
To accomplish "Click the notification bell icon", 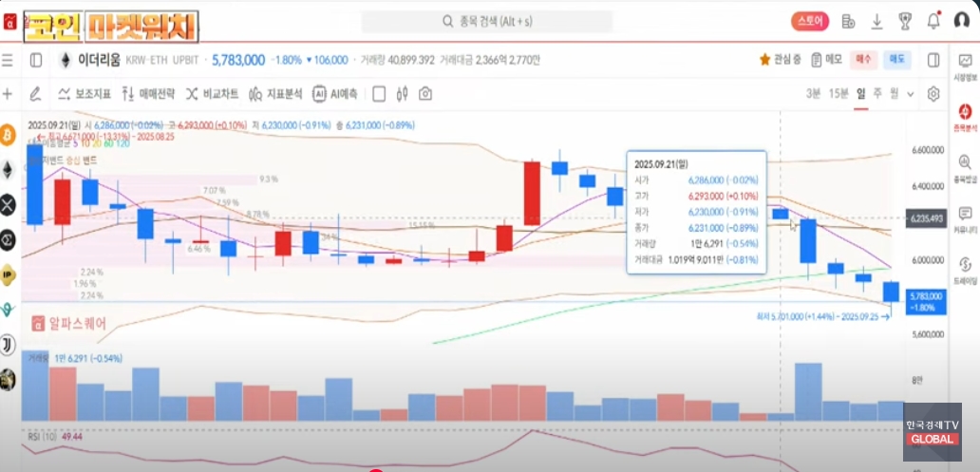I will [933, 21].
